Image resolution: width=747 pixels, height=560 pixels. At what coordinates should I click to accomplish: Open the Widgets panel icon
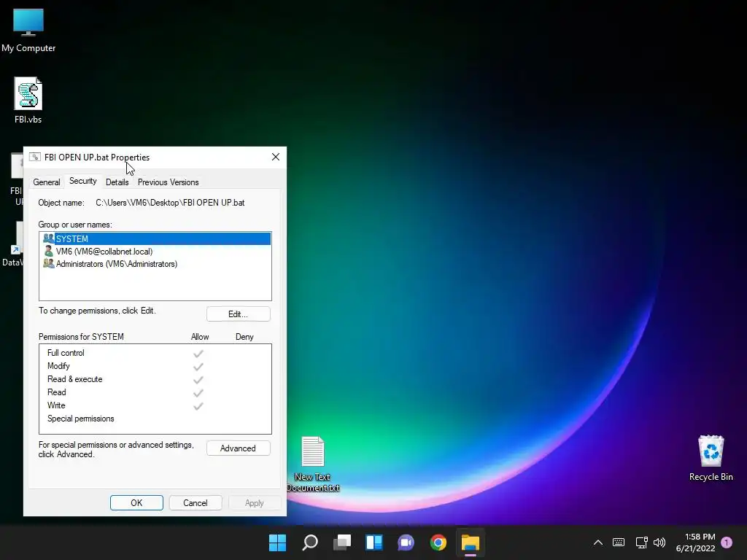pos(374,542)
